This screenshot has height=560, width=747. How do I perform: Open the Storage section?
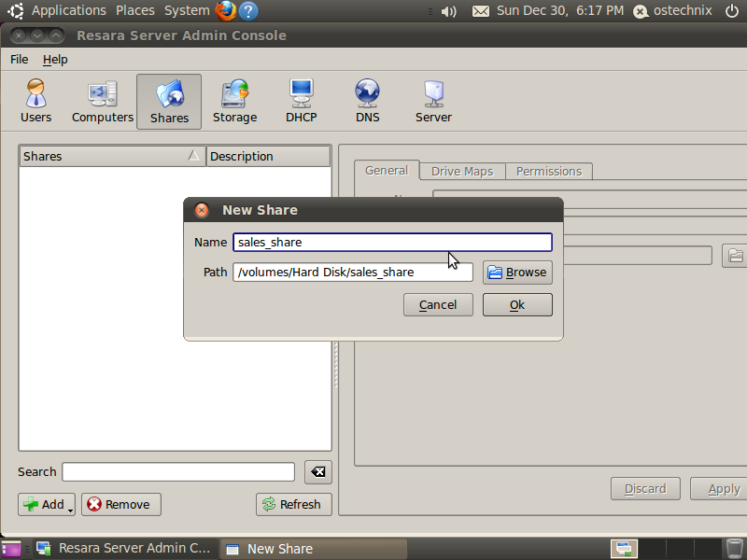tap(235, 102)
